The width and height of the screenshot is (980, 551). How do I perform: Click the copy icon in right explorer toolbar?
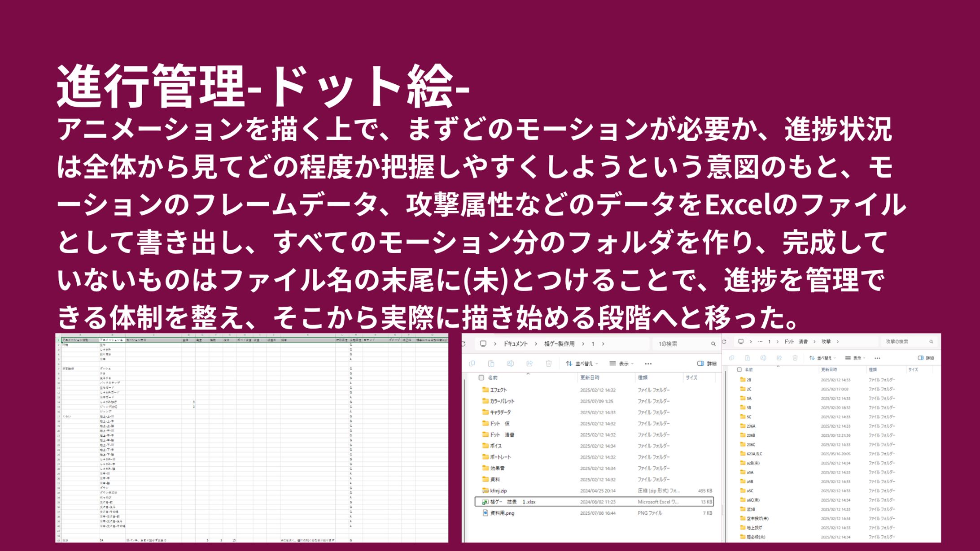point(732,358)
